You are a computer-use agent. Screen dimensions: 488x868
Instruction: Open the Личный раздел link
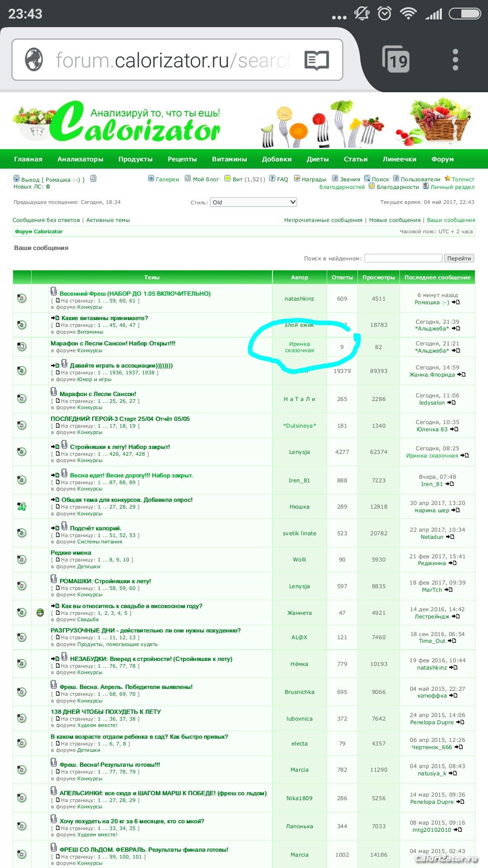click(x=452, y=187)
